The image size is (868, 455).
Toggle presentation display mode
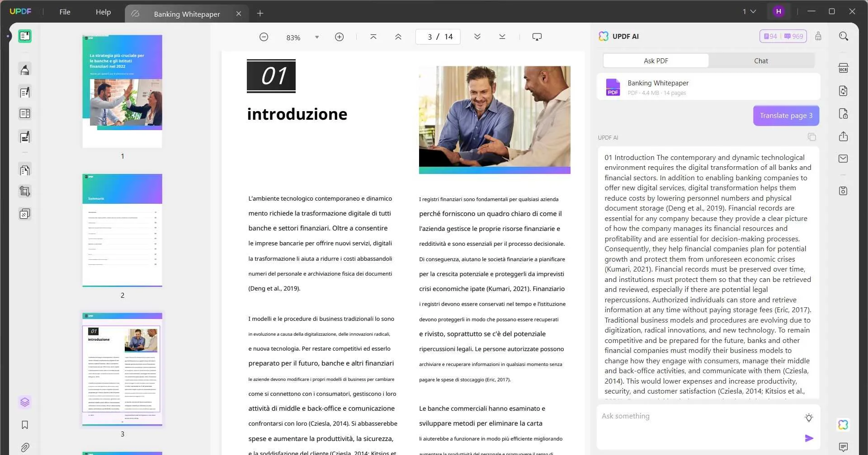click(537, 37)
